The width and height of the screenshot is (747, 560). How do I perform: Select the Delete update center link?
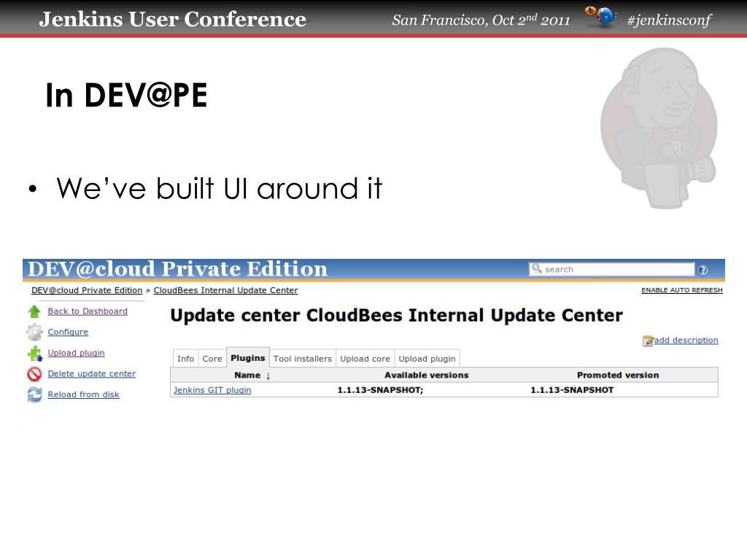[91, 374]
